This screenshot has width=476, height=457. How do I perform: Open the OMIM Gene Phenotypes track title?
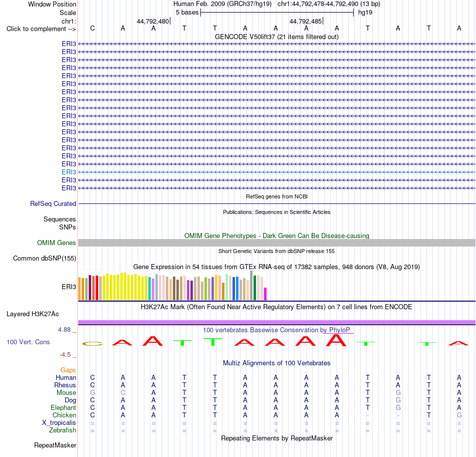[277, 236]
